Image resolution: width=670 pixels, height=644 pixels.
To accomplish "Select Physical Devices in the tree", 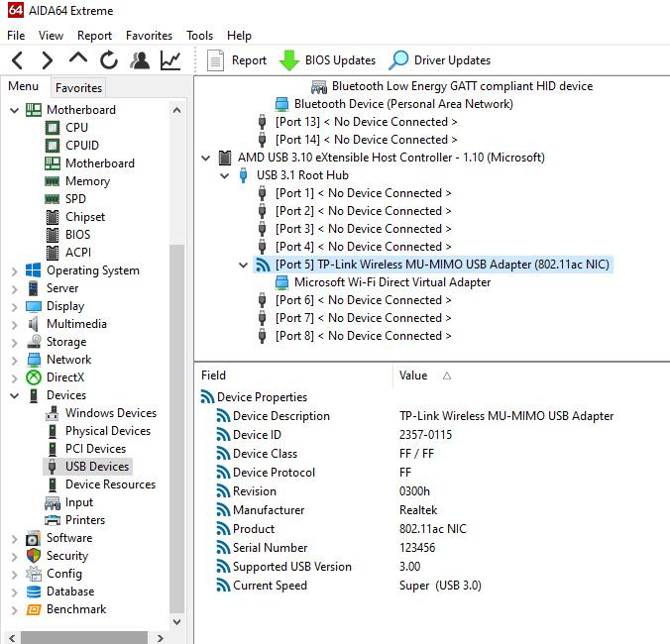I will tap(108, 431).
